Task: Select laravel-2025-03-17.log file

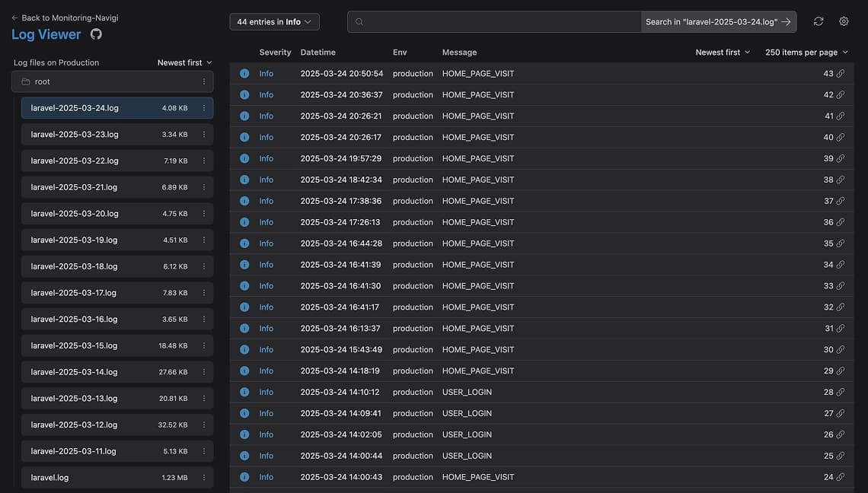Action: (117, 293)
